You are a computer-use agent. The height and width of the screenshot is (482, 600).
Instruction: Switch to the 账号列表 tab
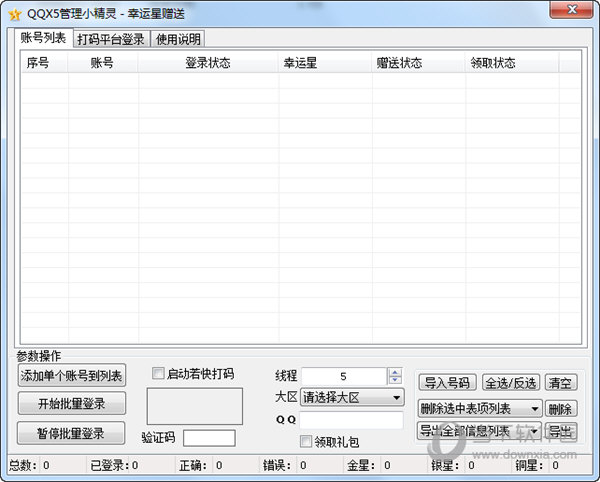43,38
